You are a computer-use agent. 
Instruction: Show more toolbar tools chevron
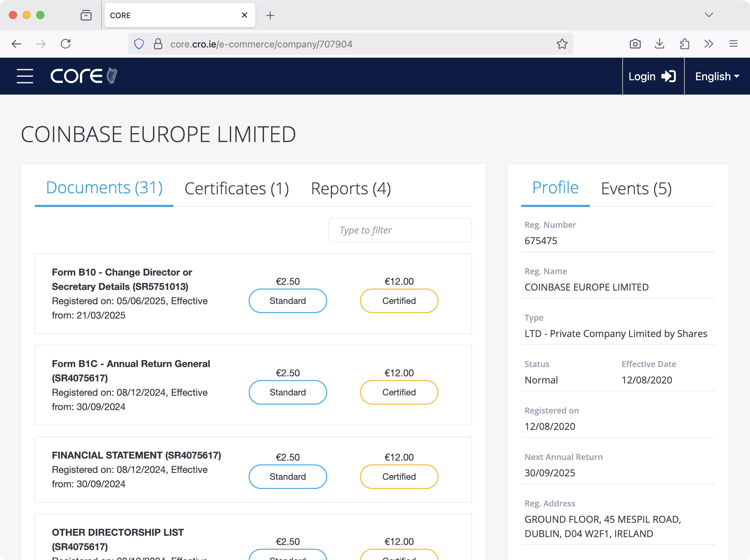[x=709, y=44]
